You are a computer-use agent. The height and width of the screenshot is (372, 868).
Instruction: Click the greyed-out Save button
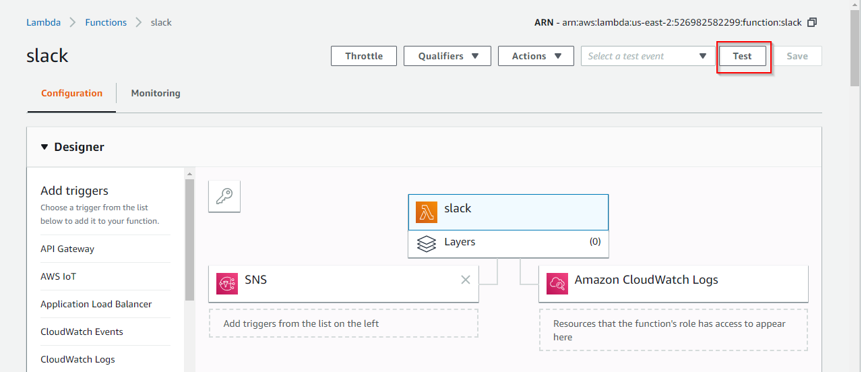pyautogui.click(x=797, y=56)
